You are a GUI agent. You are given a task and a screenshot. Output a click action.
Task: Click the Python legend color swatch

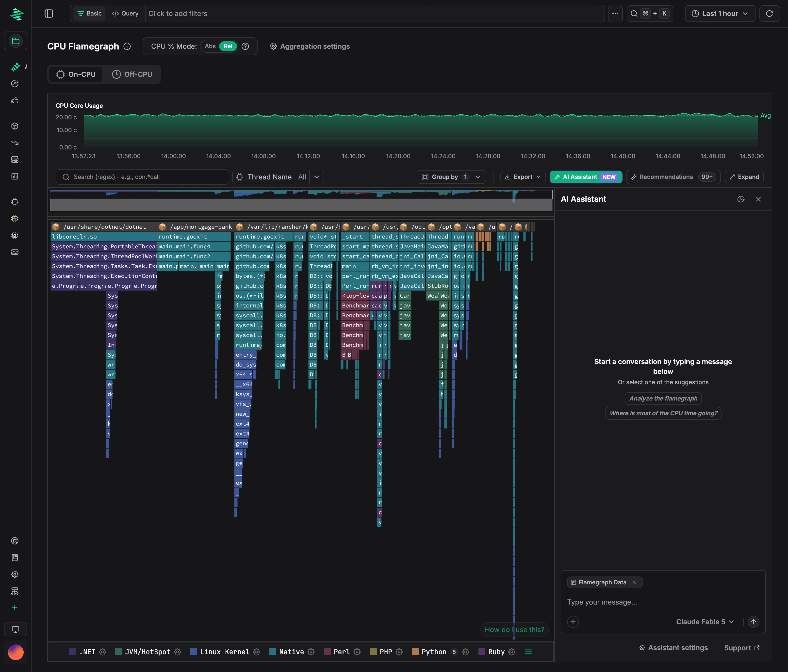(x=415, y=652)
